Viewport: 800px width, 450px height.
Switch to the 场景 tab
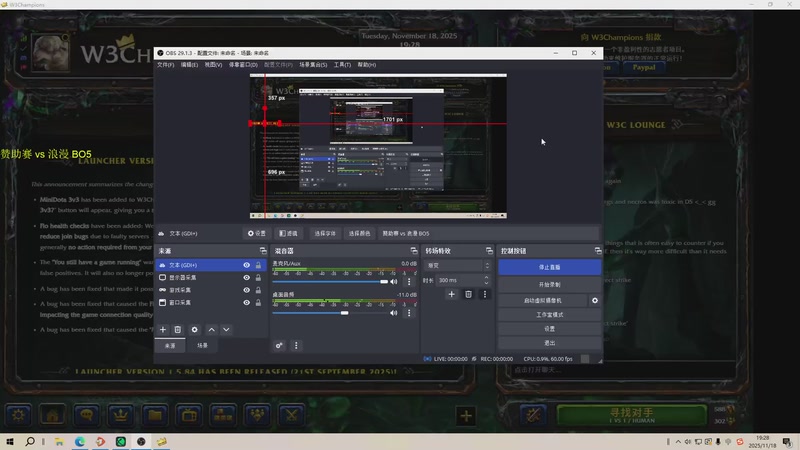(203, 345)
